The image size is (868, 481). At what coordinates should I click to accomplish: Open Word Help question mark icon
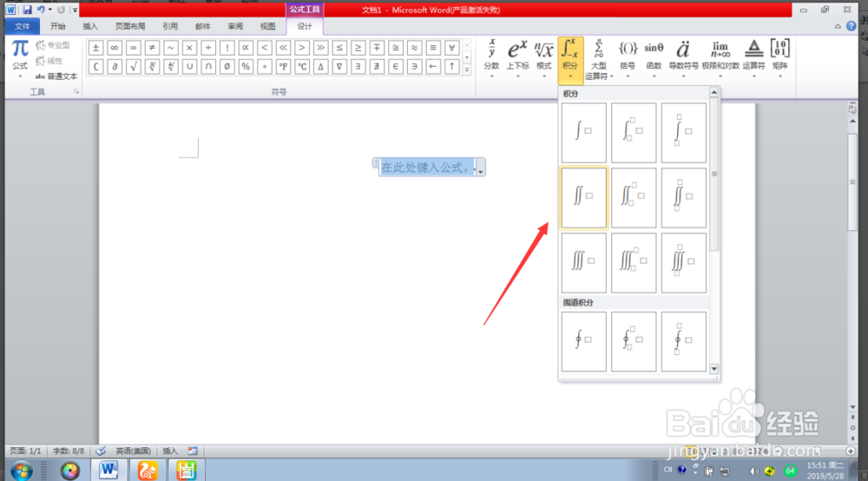coord(851,26)
